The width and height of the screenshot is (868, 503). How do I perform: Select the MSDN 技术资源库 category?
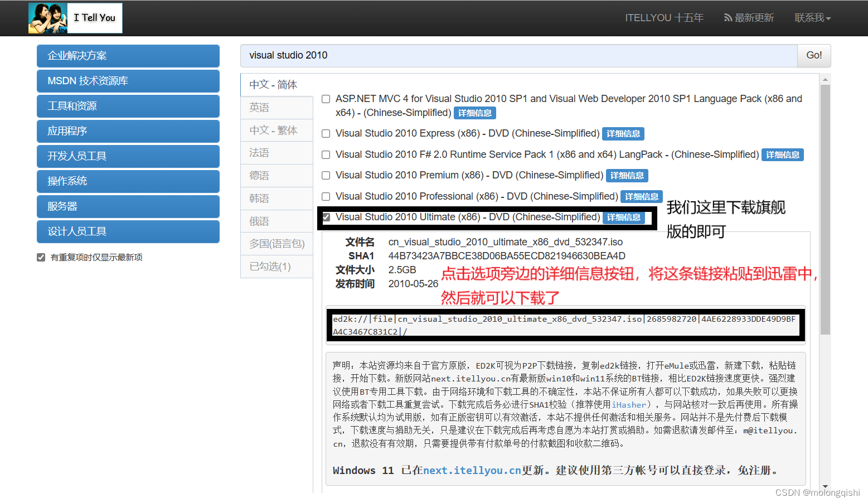[128, 81]
